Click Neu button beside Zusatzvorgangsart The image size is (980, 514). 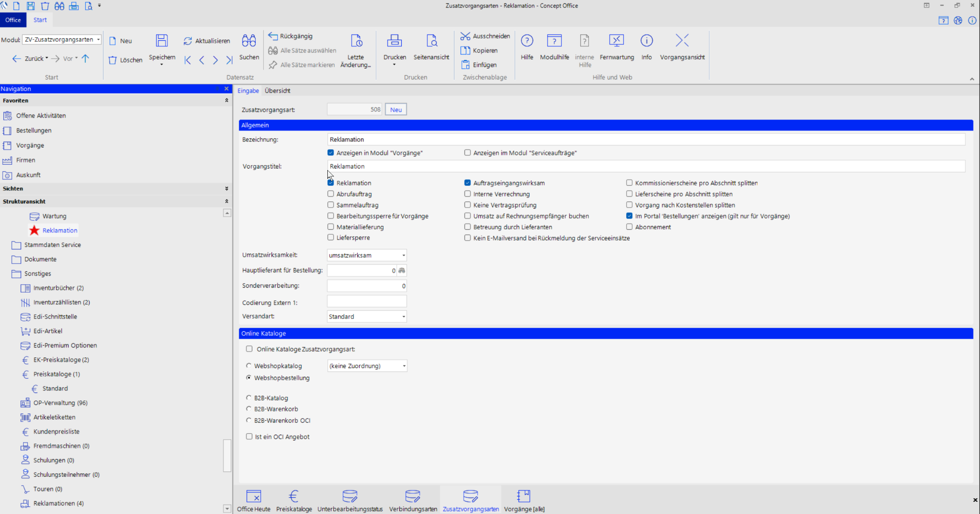(x=396, y=110)
